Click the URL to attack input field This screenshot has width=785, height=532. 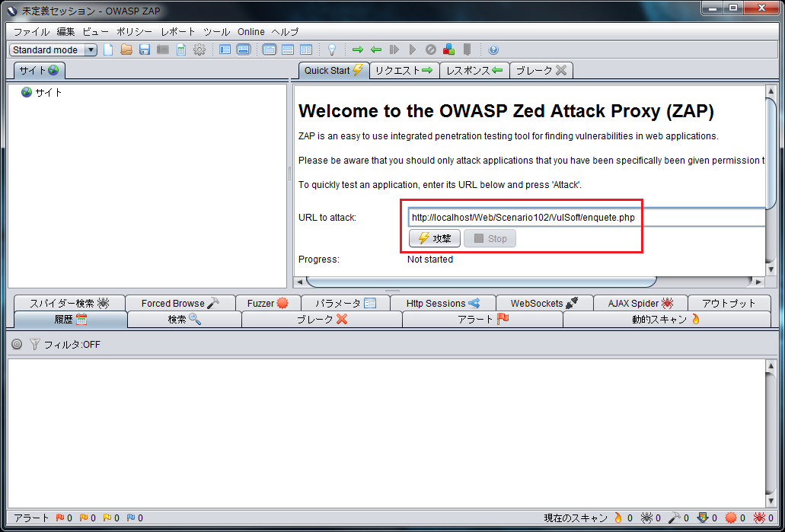[x=586, y=218]
